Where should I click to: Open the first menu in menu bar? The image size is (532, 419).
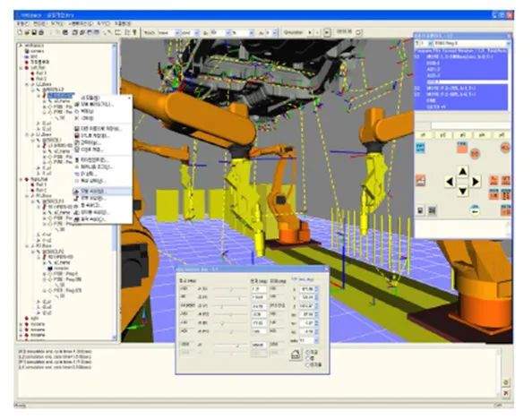22,23
